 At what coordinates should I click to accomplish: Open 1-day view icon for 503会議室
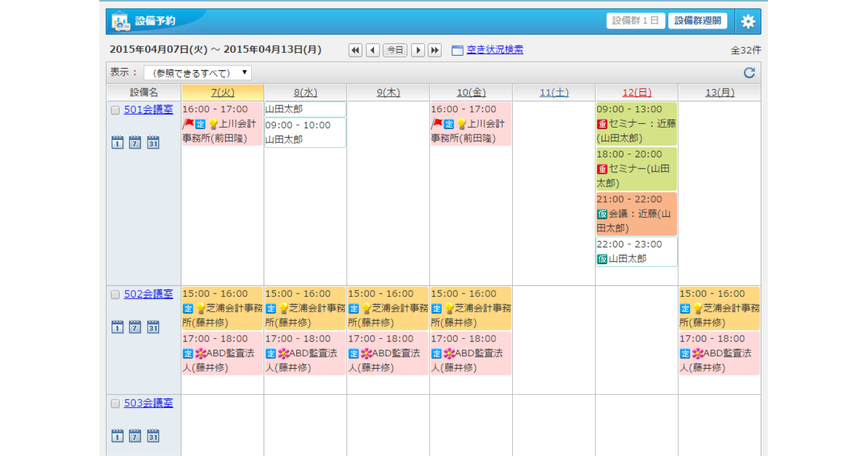point(118,436)
